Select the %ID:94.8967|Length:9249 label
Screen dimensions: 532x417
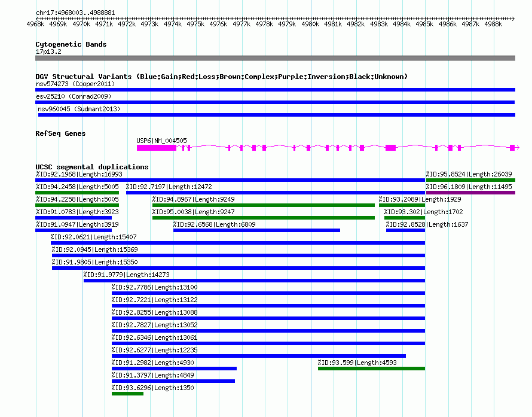[x=194, y=199]
